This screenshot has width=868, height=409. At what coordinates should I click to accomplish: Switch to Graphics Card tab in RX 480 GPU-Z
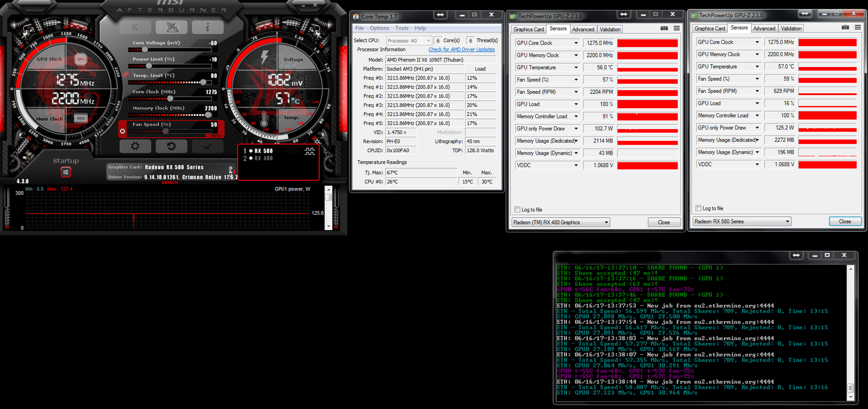[x=528, y=29]
